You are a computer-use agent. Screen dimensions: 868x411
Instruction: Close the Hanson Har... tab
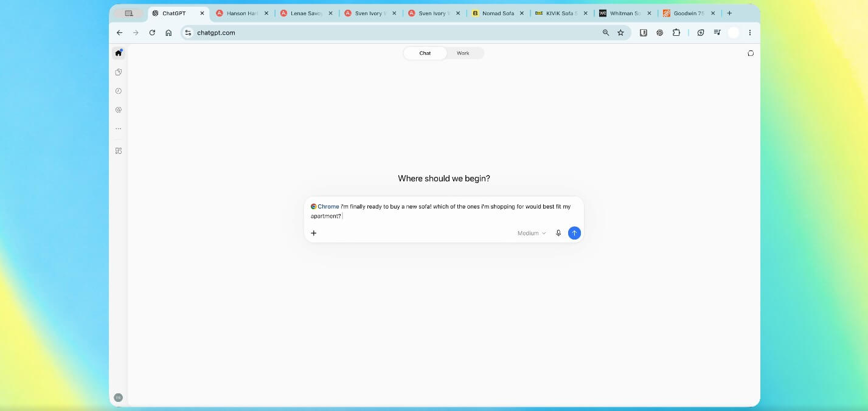click(266, 13)
